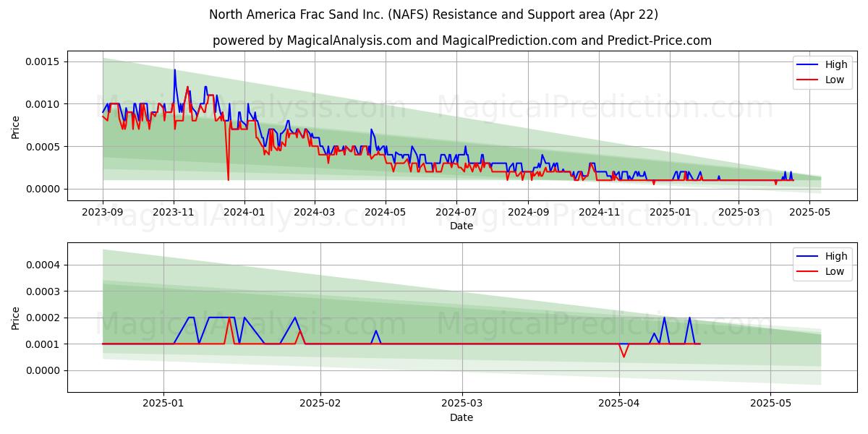Click the 2024-07 x-axis tick label
The image size is (868, 434).
(x=456, y=213)
